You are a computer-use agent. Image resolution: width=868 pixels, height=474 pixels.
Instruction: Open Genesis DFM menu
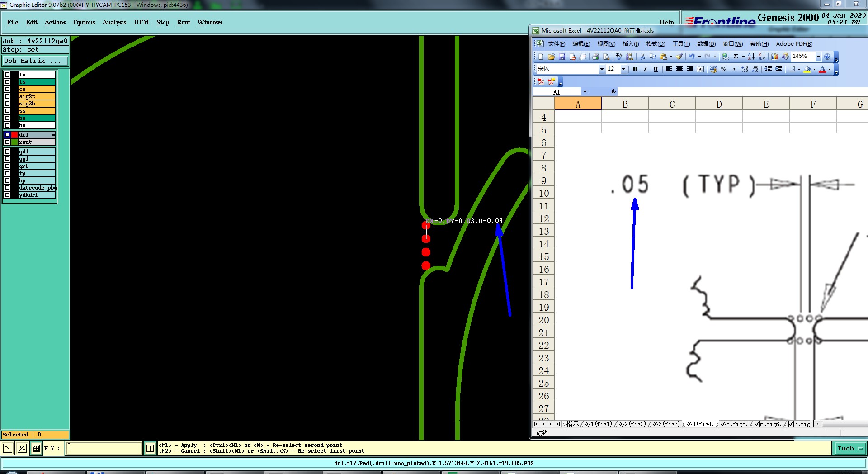tap(142, 22)
